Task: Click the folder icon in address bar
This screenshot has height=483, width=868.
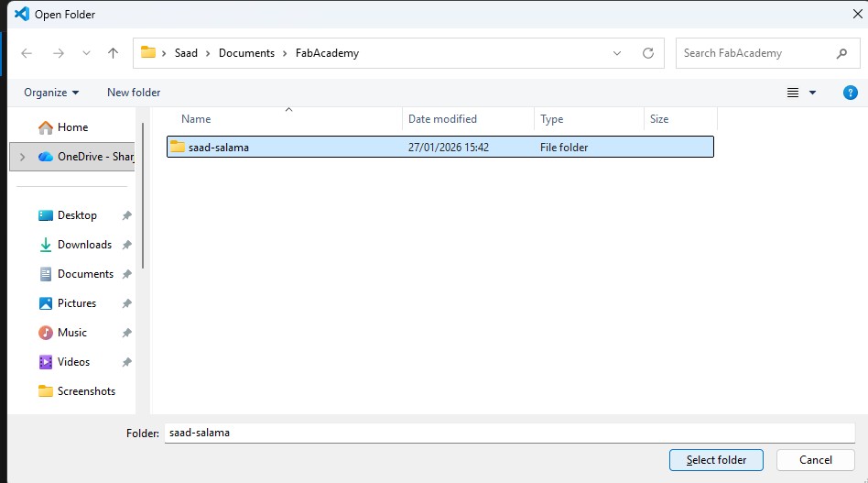Action: point(147,52)
